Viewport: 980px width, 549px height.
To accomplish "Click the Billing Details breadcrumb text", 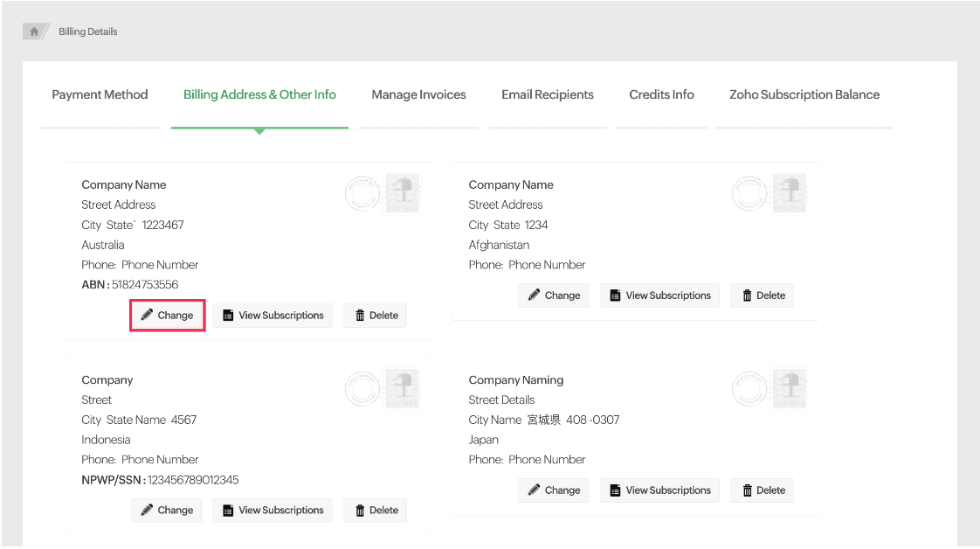I will (x=87, y=31).
